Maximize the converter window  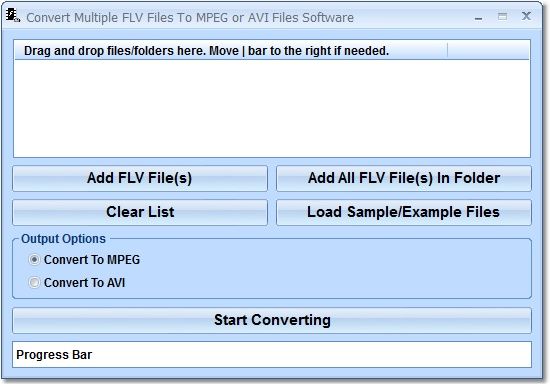point(502,16)
